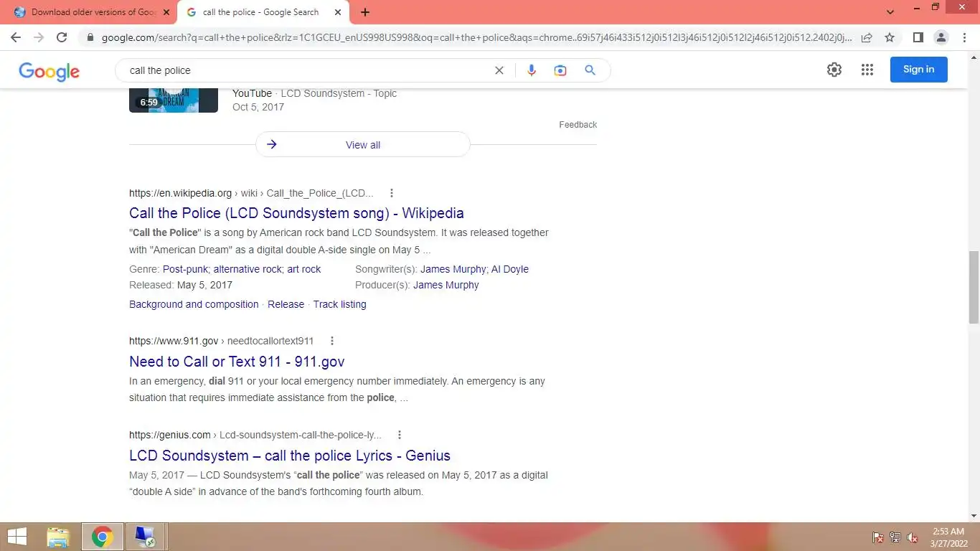Viewport: 980px width, 551px height.
Task: Jump to Background and composition section
Action: (x=194, y=304)
